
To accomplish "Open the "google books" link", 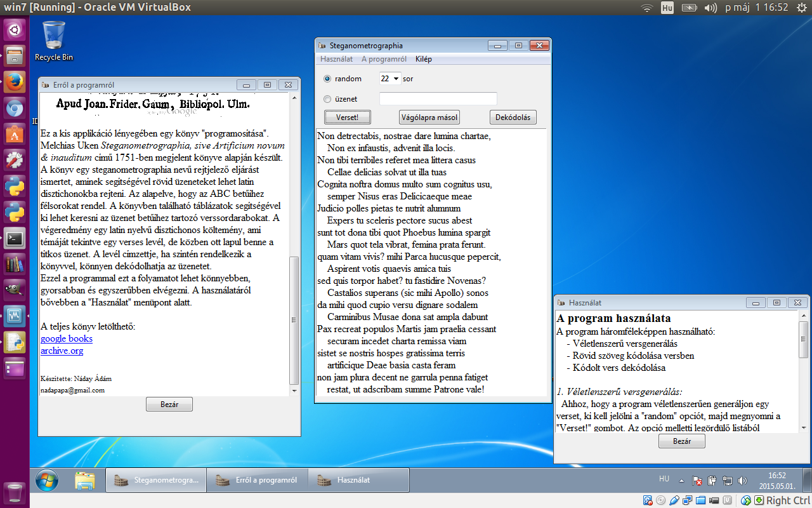I will tap(66, 338).
